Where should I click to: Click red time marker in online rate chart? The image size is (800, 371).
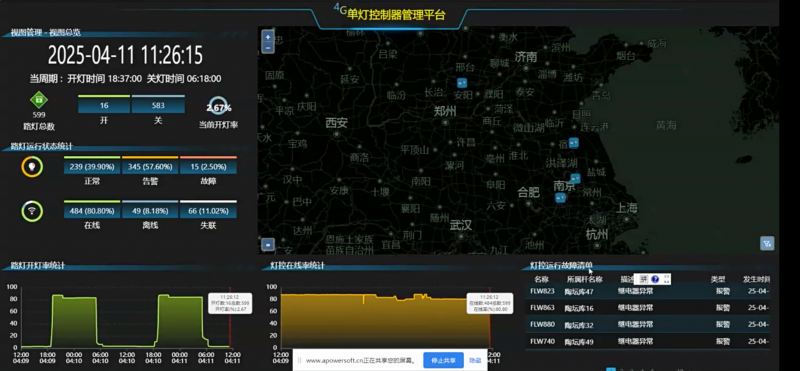point(490,316)
